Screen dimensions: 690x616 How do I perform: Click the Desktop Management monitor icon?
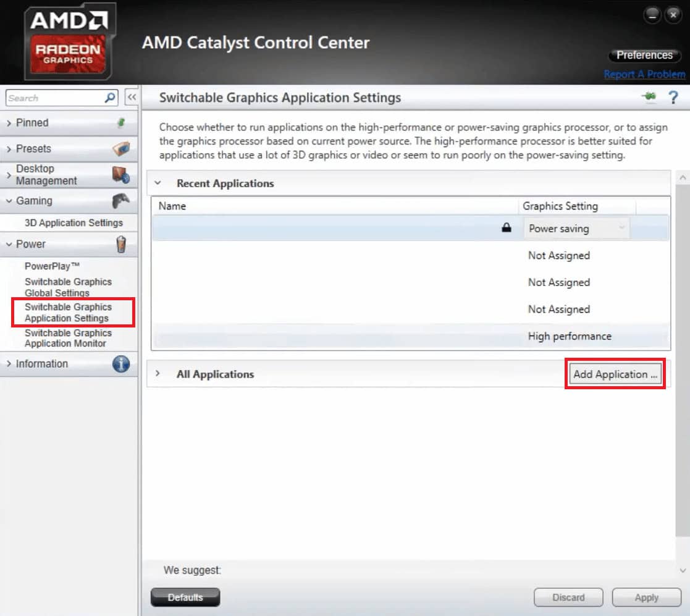tap(120, 175)
